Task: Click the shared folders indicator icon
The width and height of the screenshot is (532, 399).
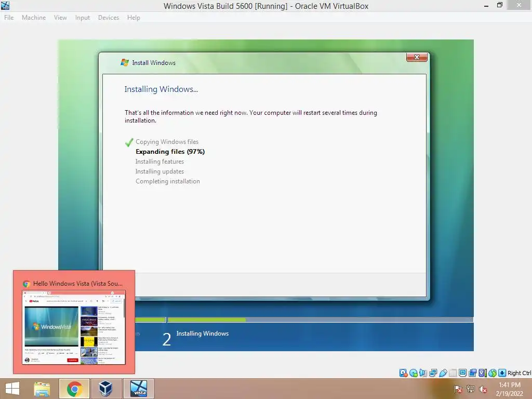Action: (453, 373)
